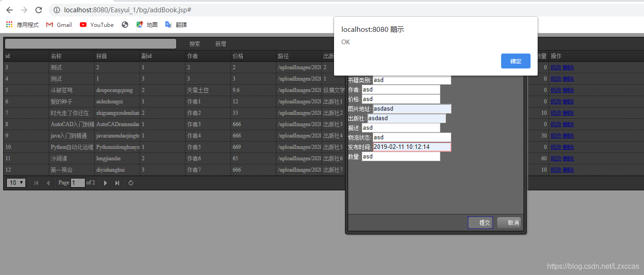
Task: Click 修改 link for row id 10
Action: coord(556,147)
